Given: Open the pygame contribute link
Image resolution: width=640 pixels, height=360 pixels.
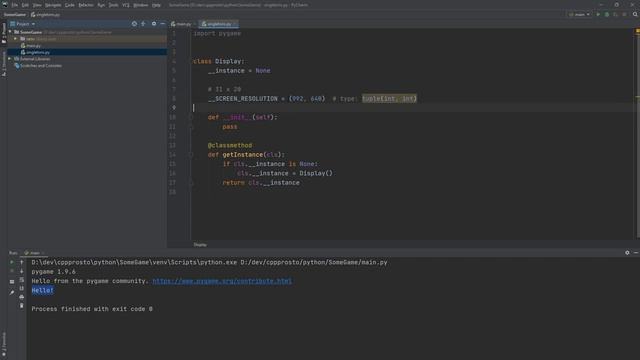Looking at the screenshot, I should pyautogui.click(x=222, y=281).
